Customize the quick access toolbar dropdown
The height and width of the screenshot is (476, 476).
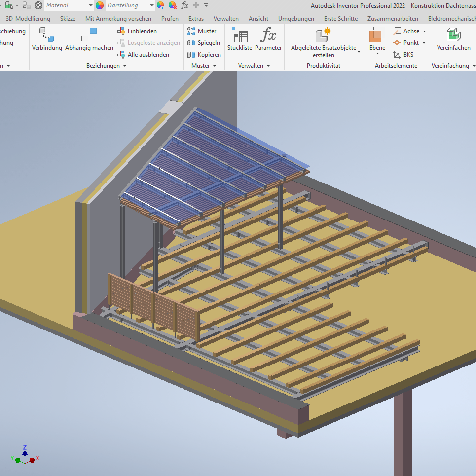[x=206, y=5]
